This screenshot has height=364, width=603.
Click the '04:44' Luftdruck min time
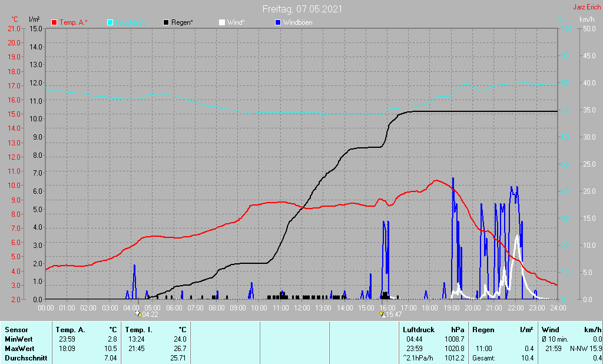point(414,339)
